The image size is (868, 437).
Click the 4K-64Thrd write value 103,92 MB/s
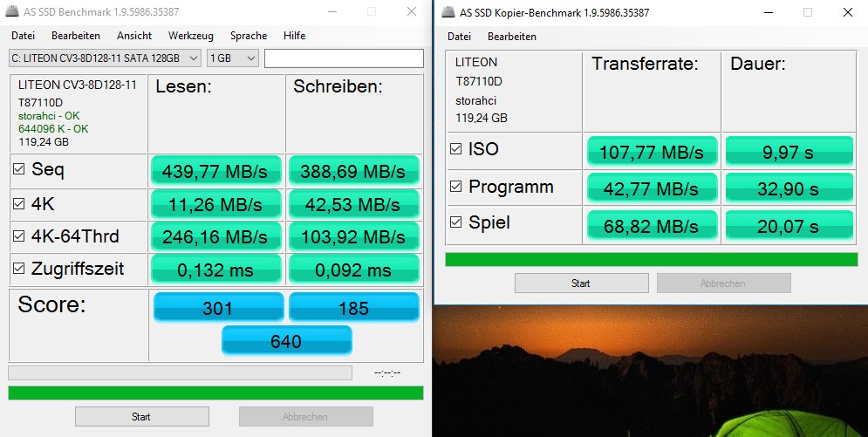click(353, 236)
